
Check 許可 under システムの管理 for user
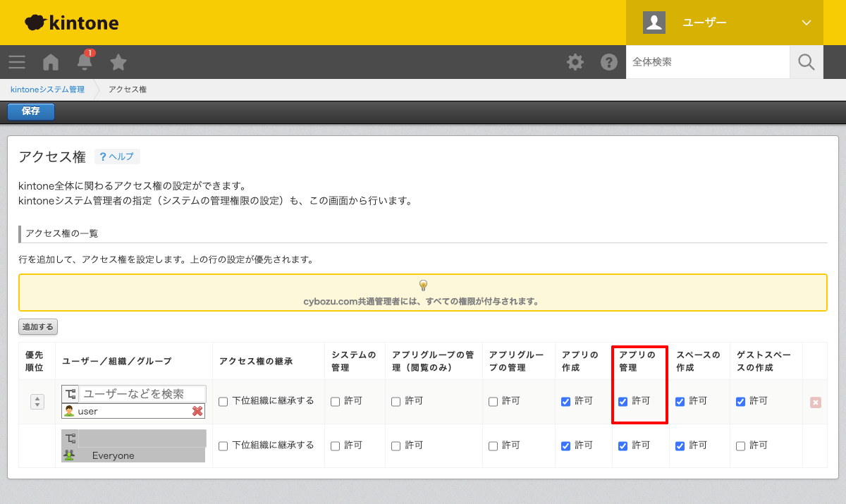pos(334,400)
